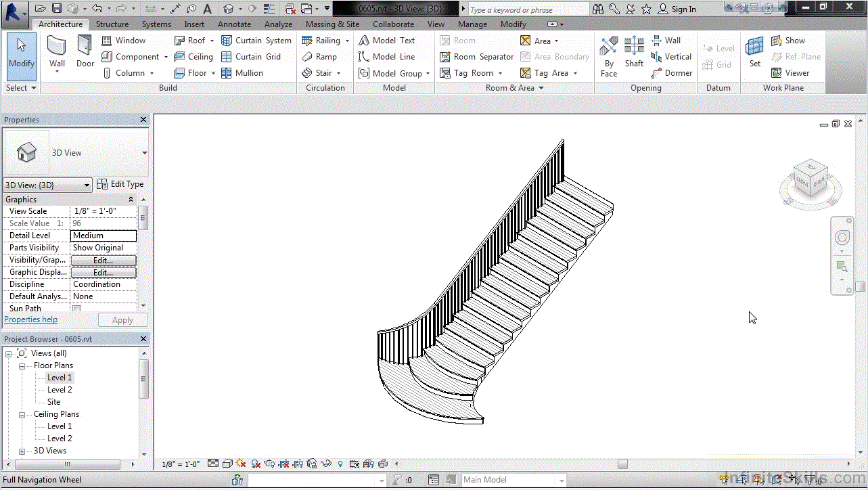Toggle Reveal Hidden Elements lightbulb
The width and height of the screenshot is (868, 490).
(x=340, y=464)
